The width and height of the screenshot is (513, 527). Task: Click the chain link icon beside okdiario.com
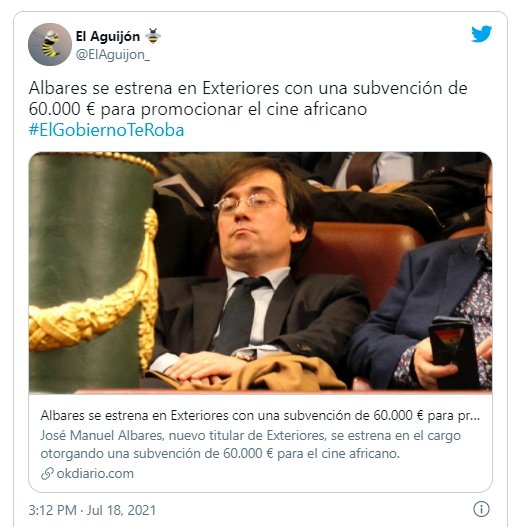click(47, 474)
